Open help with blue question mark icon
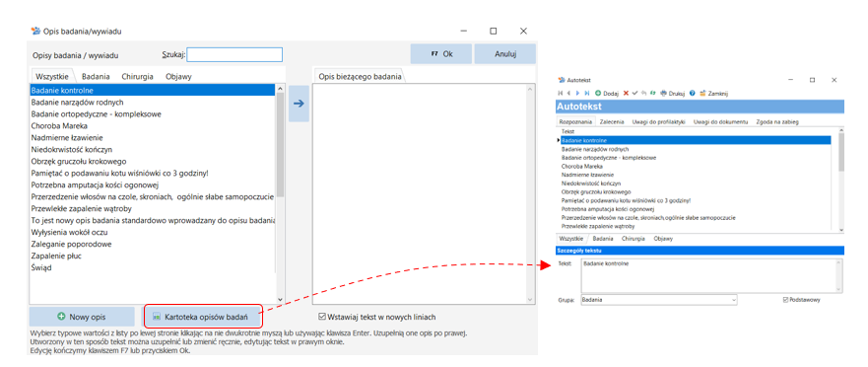 click(693, 93)
